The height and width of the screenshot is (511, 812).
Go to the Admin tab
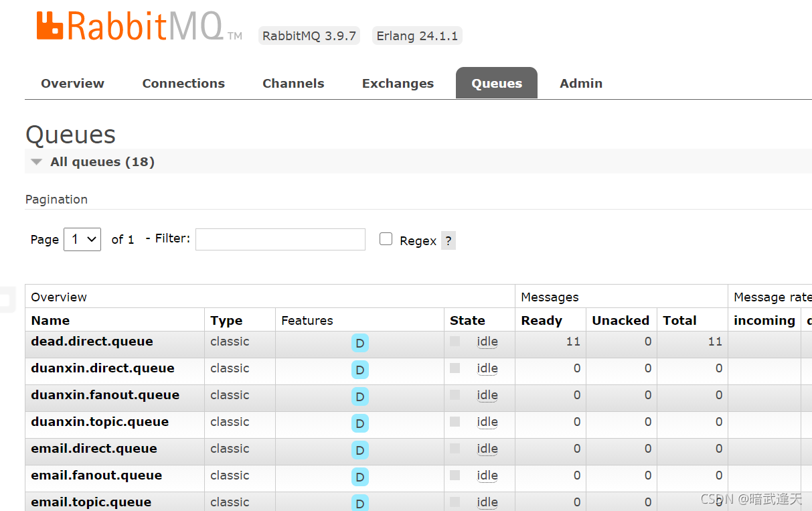coord(581,84)
